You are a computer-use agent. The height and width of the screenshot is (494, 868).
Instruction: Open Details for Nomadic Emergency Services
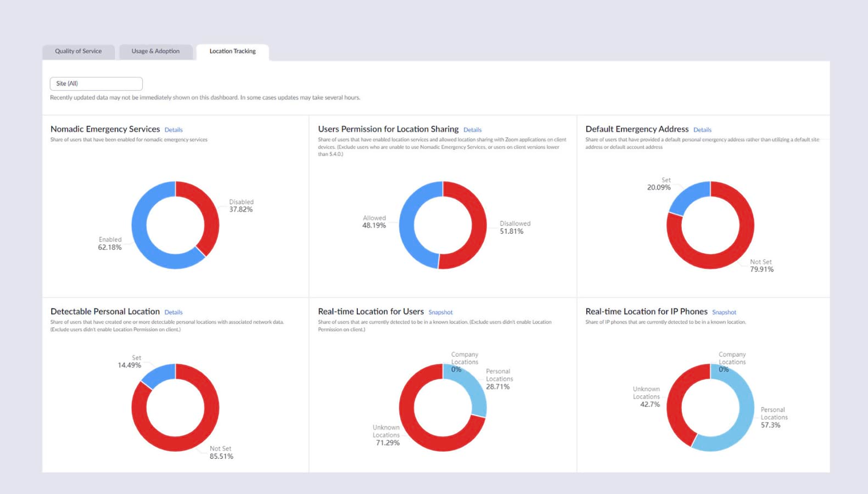[x=173, y=130]
